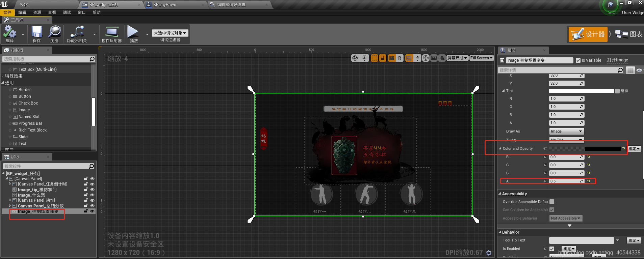Viewport: 644px width, 259px height.
Task: Hide the Image_控制场景渐变 layer eye icon
Action: [92, 211]
